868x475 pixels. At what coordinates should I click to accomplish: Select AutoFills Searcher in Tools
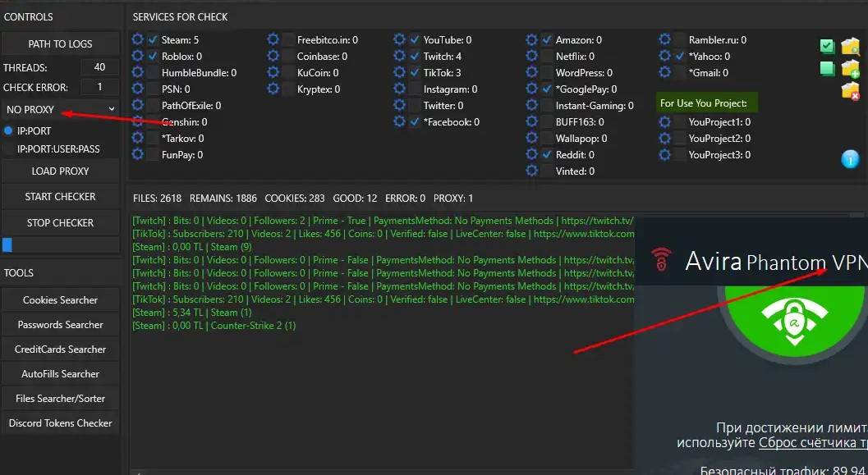[x=61, y=374]
